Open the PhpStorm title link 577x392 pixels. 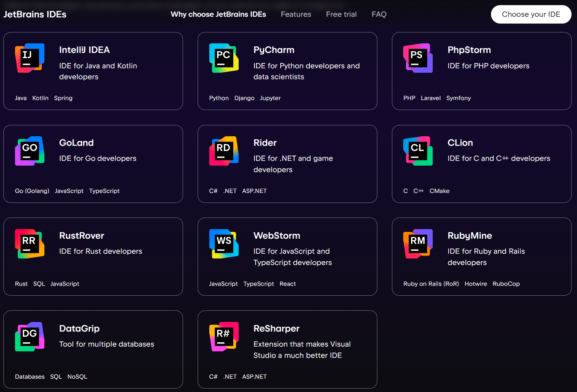point(469,50)
